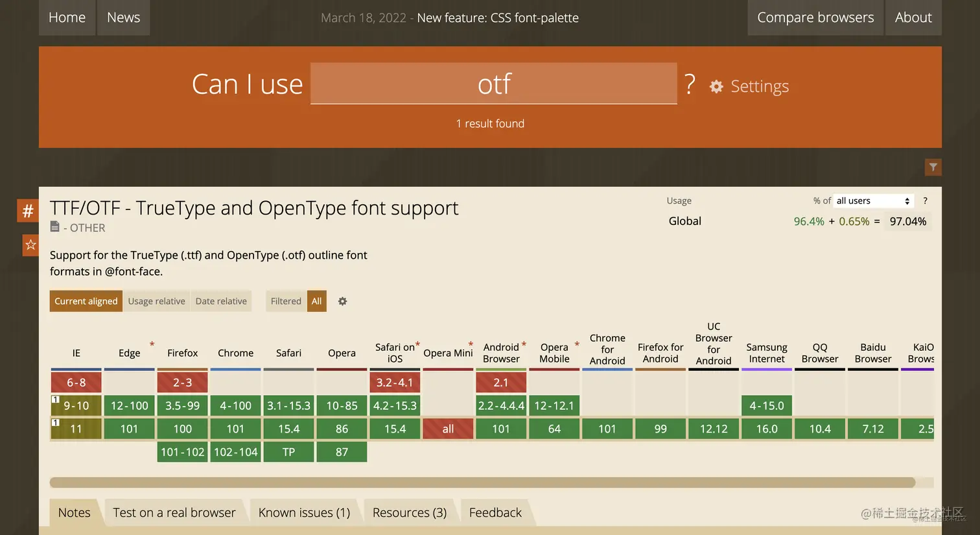Click the TTF/OTF feature title

point(254,208)
